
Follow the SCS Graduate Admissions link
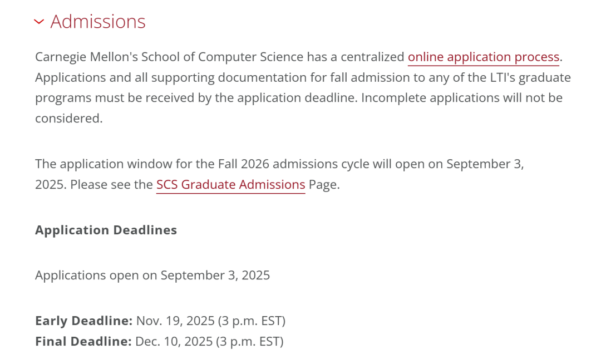(x=230, y=184)
